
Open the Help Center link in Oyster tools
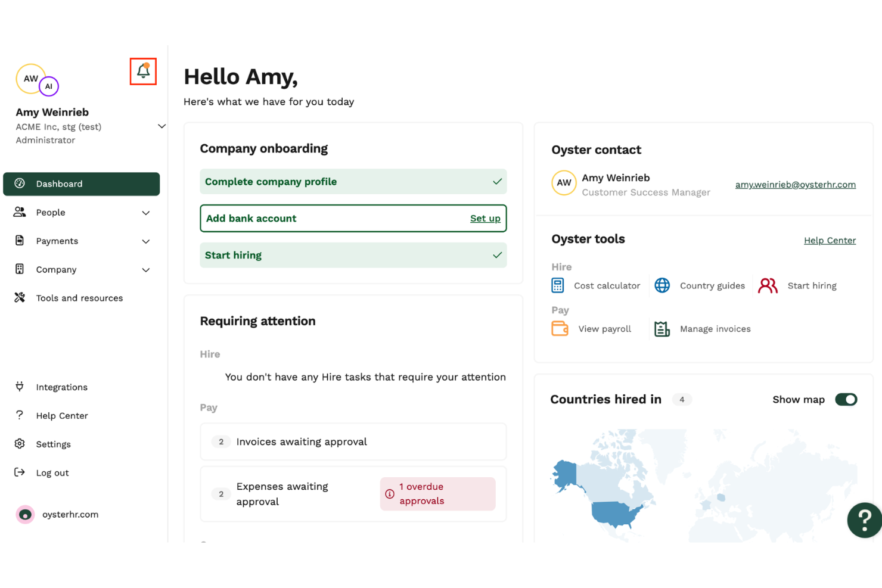click(x=830, y=241)
